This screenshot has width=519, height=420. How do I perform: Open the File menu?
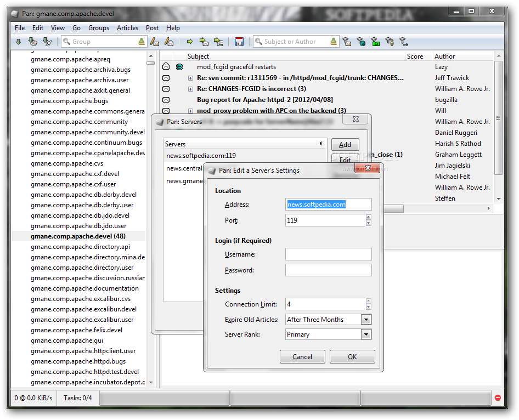point(20,28)
